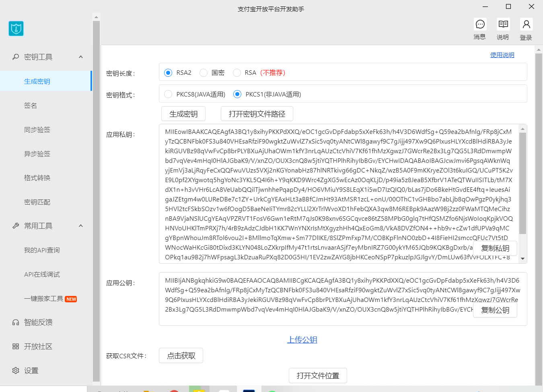
Task: Copy private key with 复制私钥
Action: [x=495, y=248]
